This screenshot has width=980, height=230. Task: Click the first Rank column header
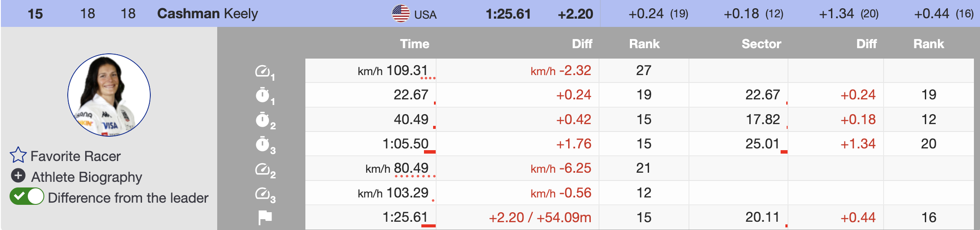(644, 44)
